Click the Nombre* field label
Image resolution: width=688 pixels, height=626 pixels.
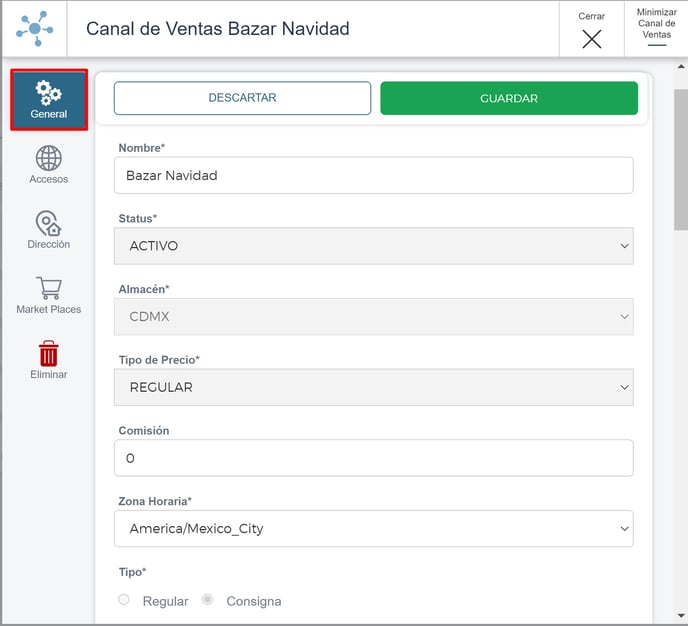(142, 148)
